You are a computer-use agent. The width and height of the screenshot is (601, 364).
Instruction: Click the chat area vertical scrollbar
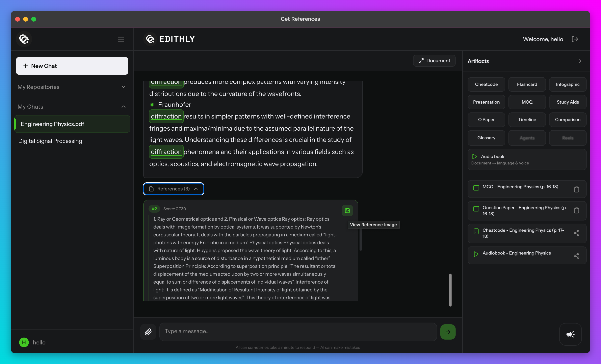(450, 290)
